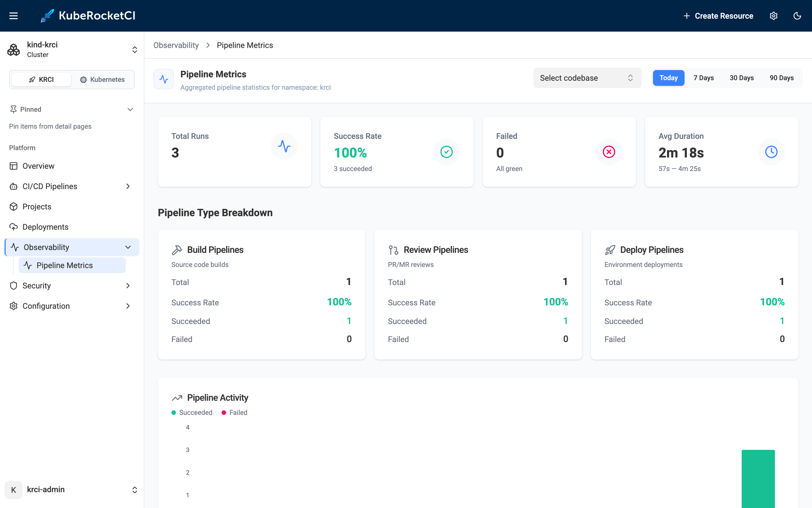Image resolution: width=812 pixels, height=508 pixels.
Task: Open Overview page
Action: pos(71,166)
